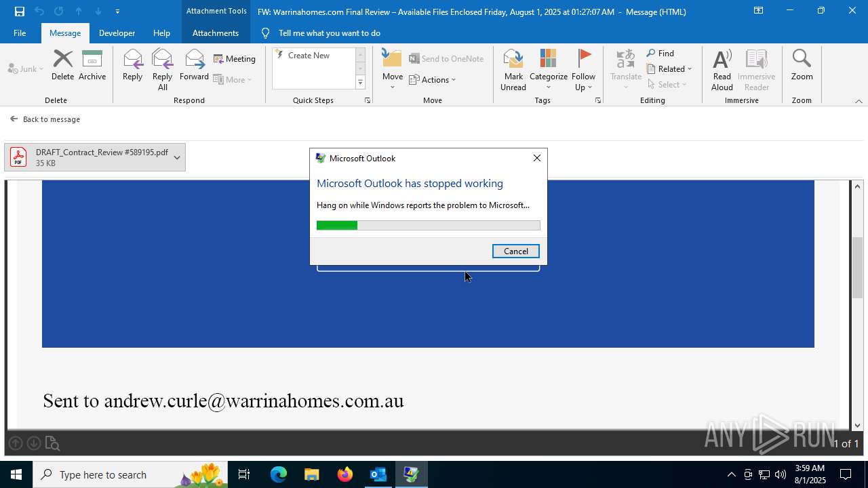Click the email address andrew.curle@warrinahomes.com.au

[254, 401]
